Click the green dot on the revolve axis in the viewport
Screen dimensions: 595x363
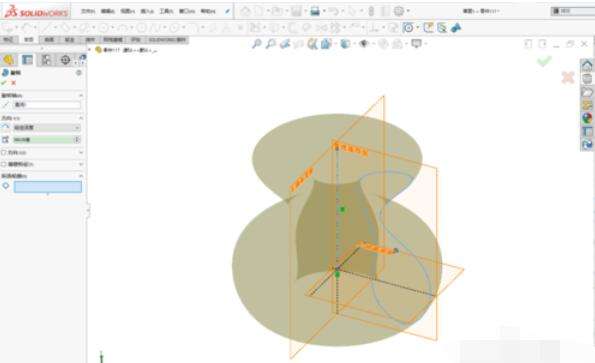pyautogui.click(x=343, y=209)
